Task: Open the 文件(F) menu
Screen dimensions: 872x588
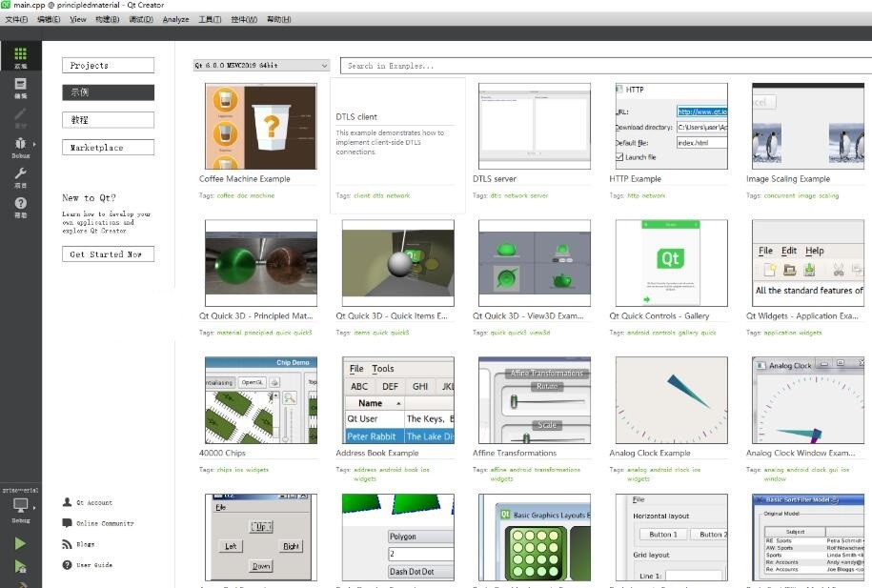Action: click(16, 19)
